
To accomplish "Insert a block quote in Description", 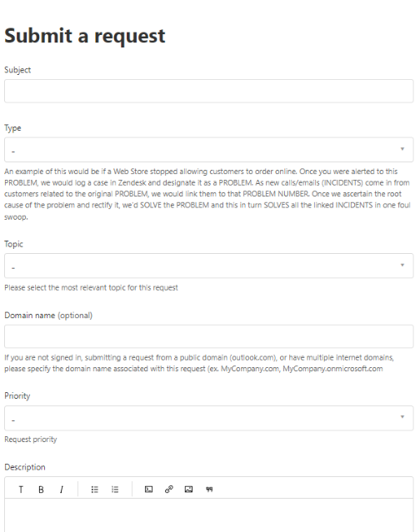I will coord(209,490).
